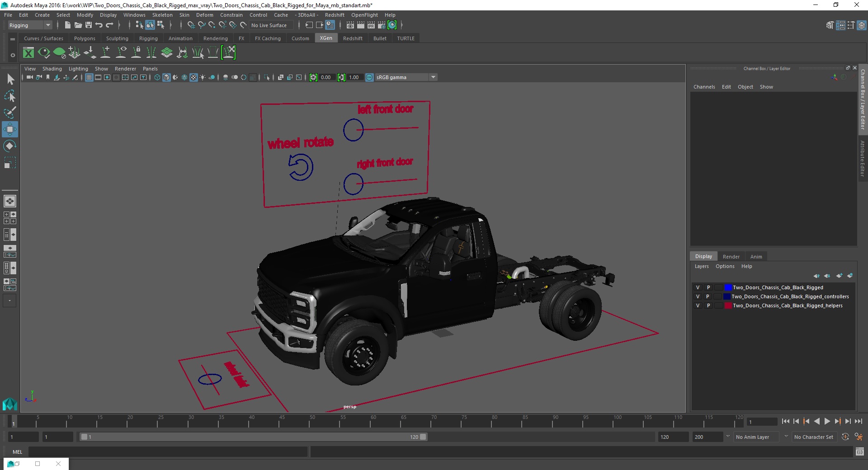The height and width of the screenshot is (470, 868).
Task: Activate the Move tool in toolbox
Action: (10, 129)
